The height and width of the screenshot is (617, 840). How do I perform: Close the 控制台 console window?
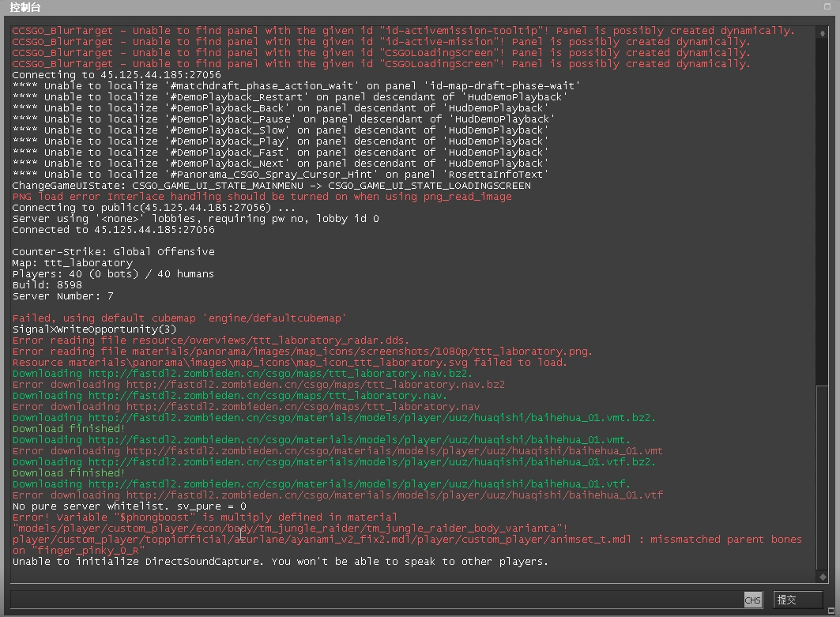pyautogui.click(x=827, y=6)
